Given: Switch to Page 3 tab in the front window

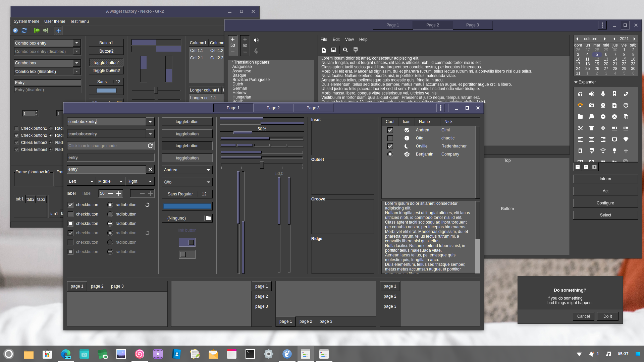Looking at the screenshot, I should [313, 108].
